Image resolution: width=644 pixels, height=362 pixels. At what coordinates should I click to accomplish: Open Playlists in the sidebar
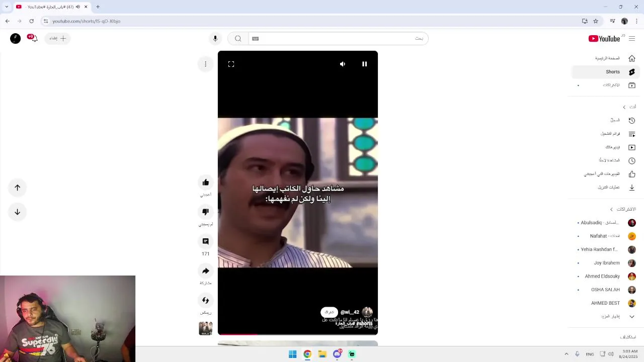pos(606,134)
